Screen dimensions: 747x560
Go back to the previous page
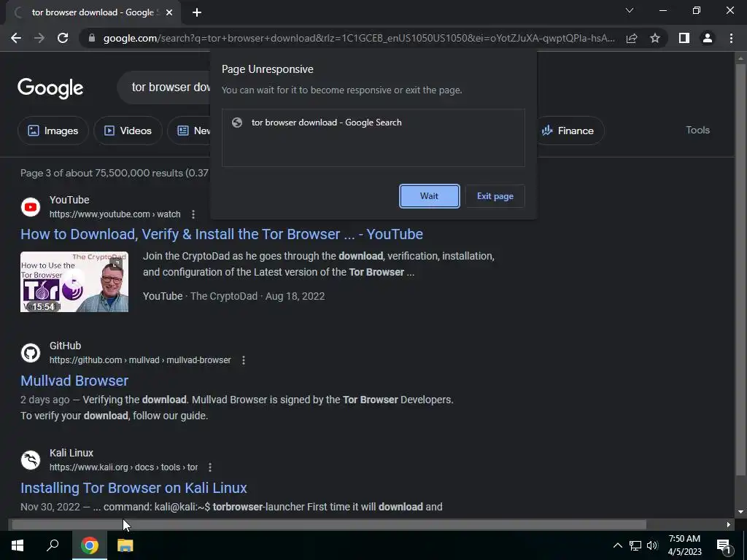click(x=16, y=38)
